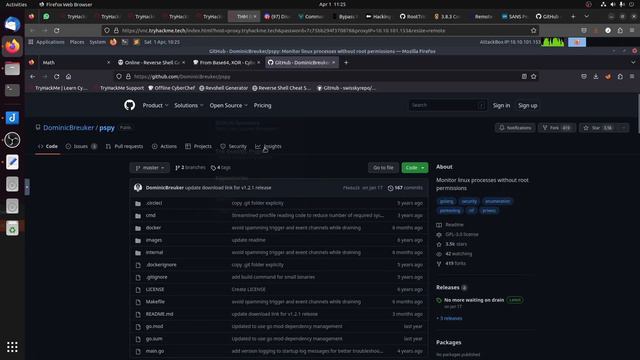Open DominicBreuker user profile link
The image size is (640, 360).
[69, 128]
